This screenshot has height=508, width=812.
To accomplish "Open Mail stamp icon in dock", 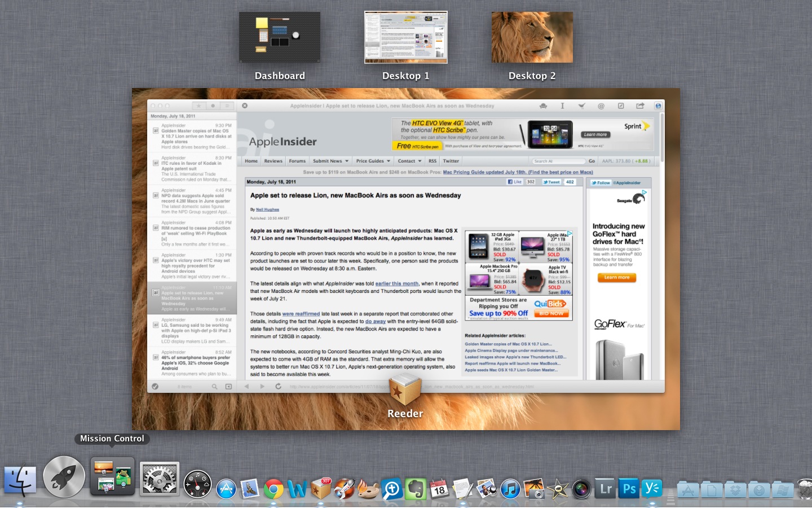I will (250, 489).
